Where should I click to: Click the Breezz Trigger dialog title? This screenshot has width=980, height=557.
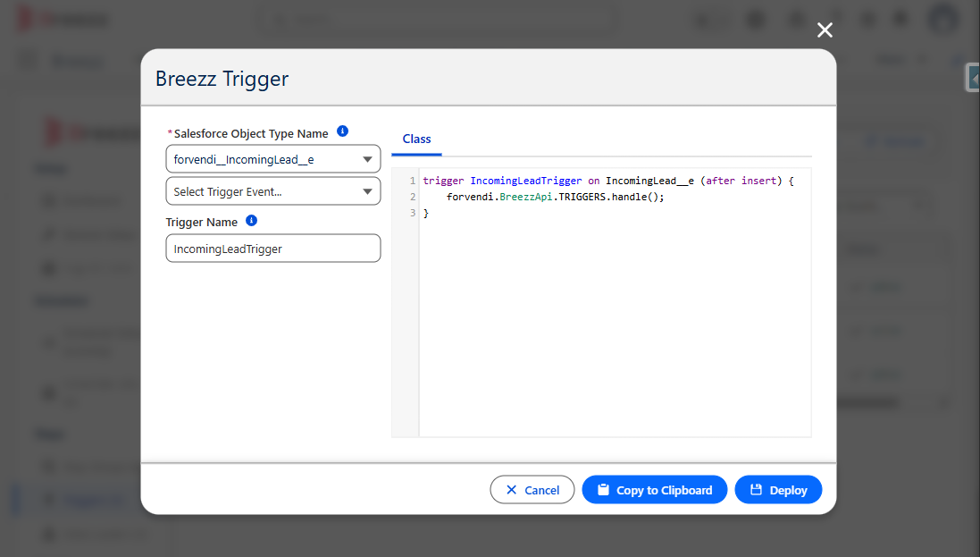click(x=222, y=79)
